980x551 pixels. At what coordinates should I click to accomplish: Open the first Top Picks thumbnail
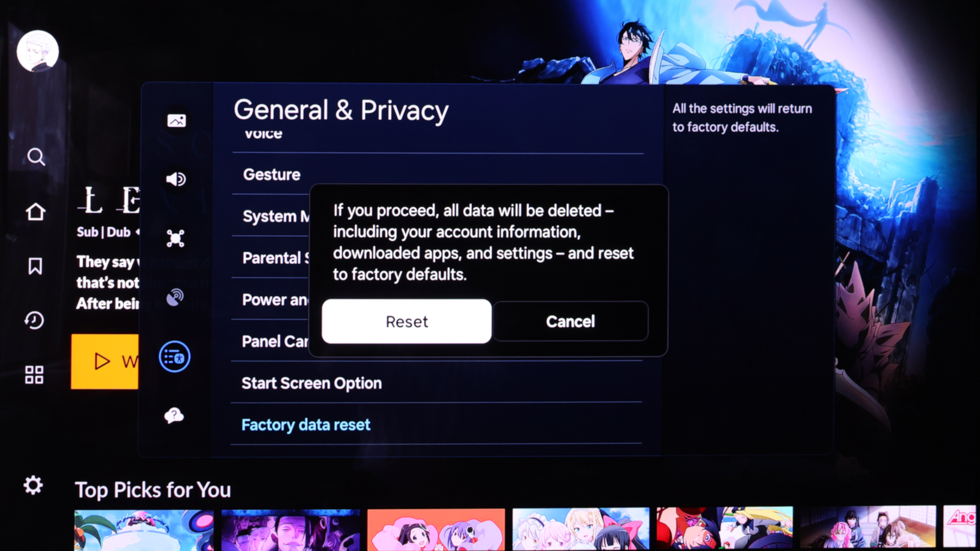coord(144,530)
